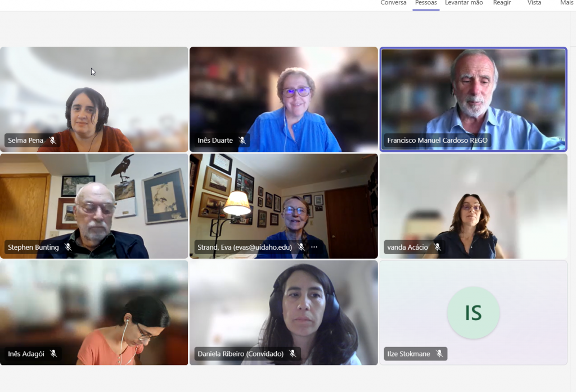Click muted mic icon next to Eva Strand
576x392 pixels.
coord(301,247)
